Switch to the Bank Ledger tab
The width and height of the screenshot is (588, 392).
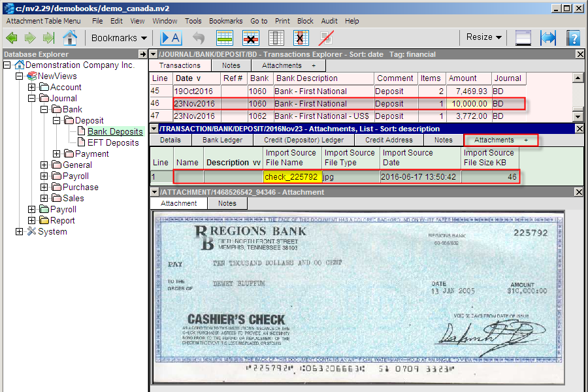pyautogui.click(x=222, y=140)
